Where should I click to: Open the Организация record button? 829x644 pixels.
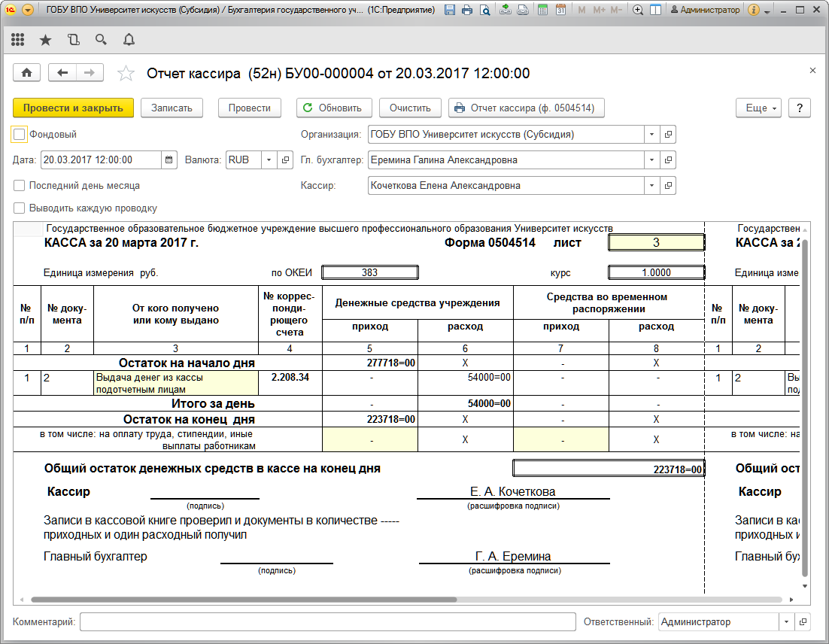(668, 135)
